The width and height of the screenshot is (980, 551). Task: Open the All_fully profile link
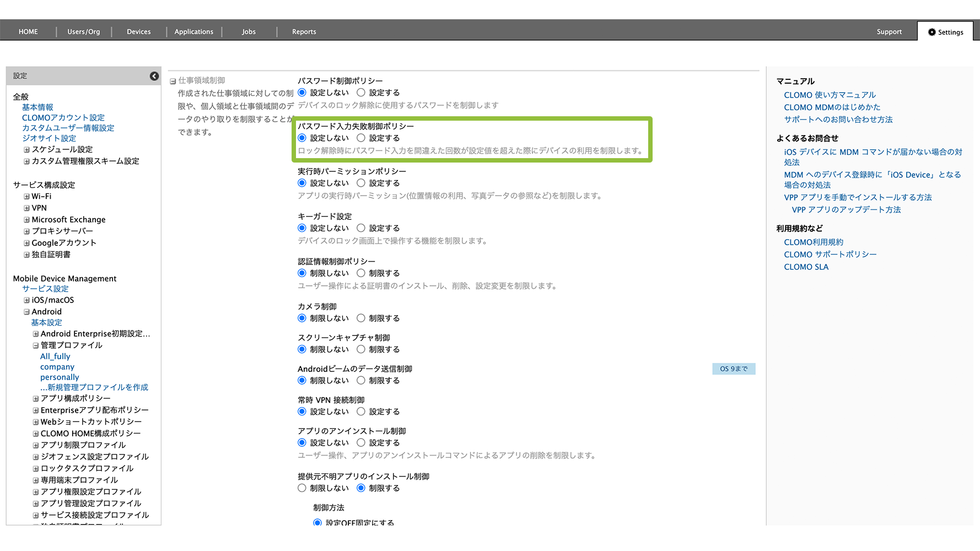tap(55, 356)
